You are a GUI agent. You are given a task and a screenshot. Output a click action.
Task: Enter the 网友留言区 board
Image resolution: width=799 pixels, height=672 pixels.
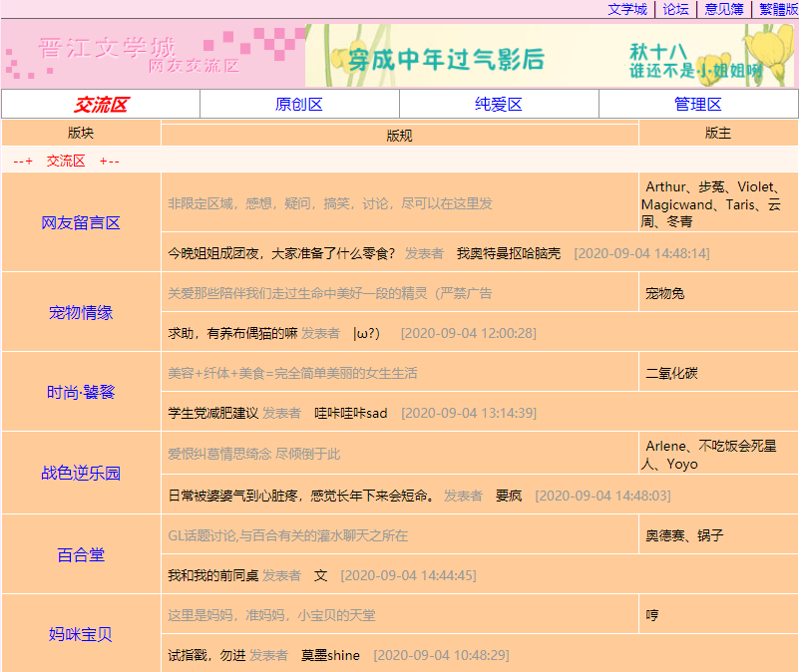81,222
